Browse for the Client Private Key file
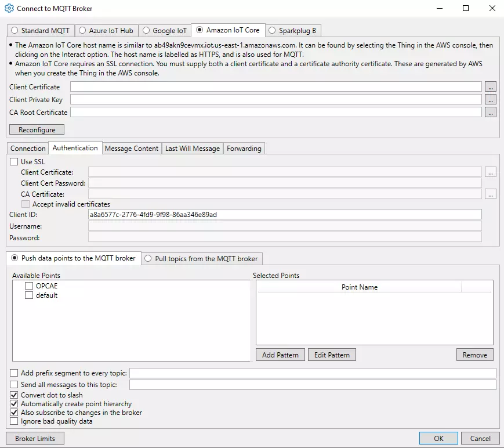This screenshot has width=504, height=448. pyautogui.click(x=490, y=99)
